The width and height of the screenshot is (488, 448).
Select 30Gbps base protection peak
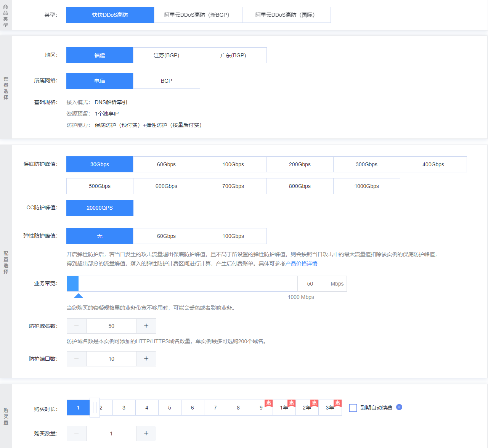[x=100, y=164]
